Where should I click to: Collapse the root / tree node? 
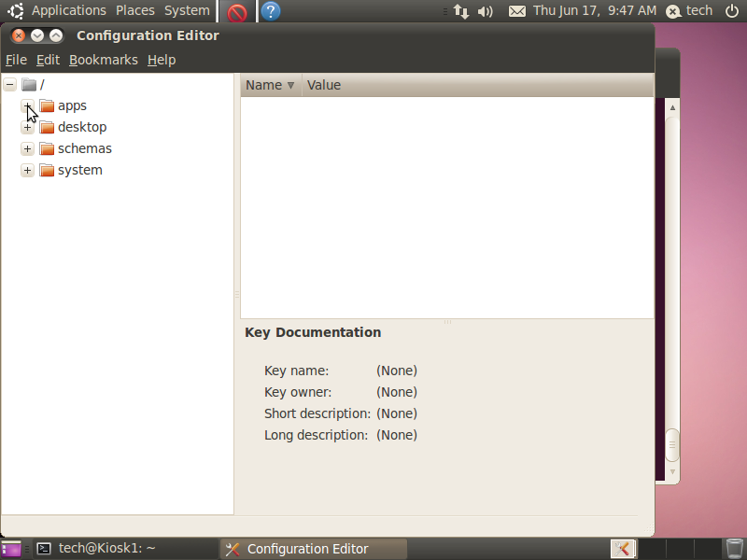9,84
